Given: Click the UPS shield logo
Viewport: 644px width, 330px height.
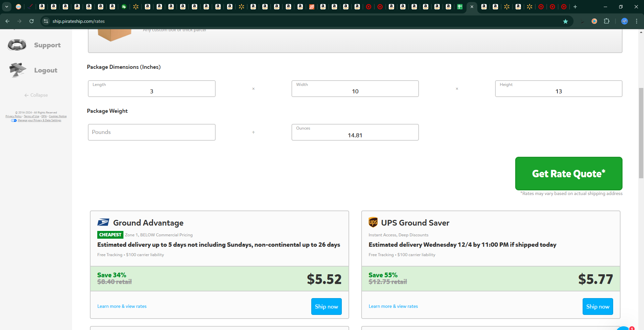Looking at the screenshot, I should (373, 222).
